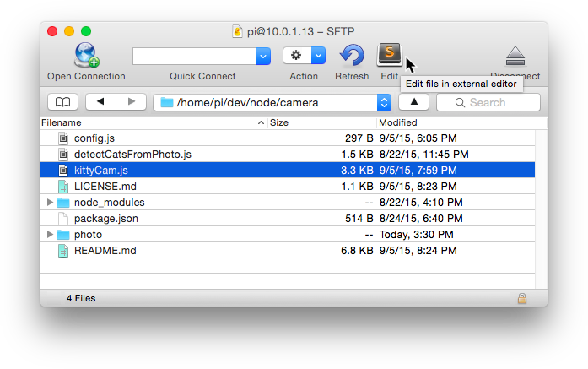Sort by Size column header
Viewport: 588px width, 369px height.
point(321,122)
